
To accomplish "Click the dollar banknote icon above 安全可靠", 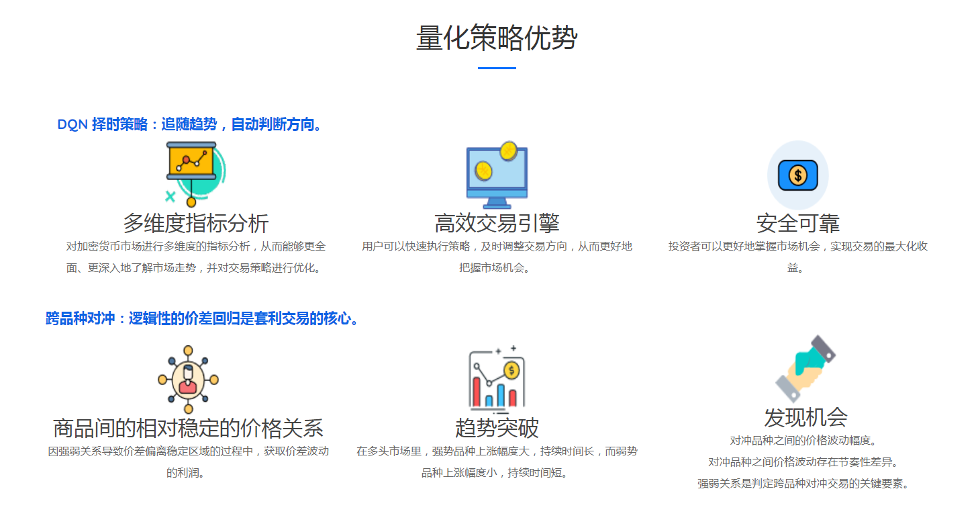I will pyautogui.click(x=797, y=175).
